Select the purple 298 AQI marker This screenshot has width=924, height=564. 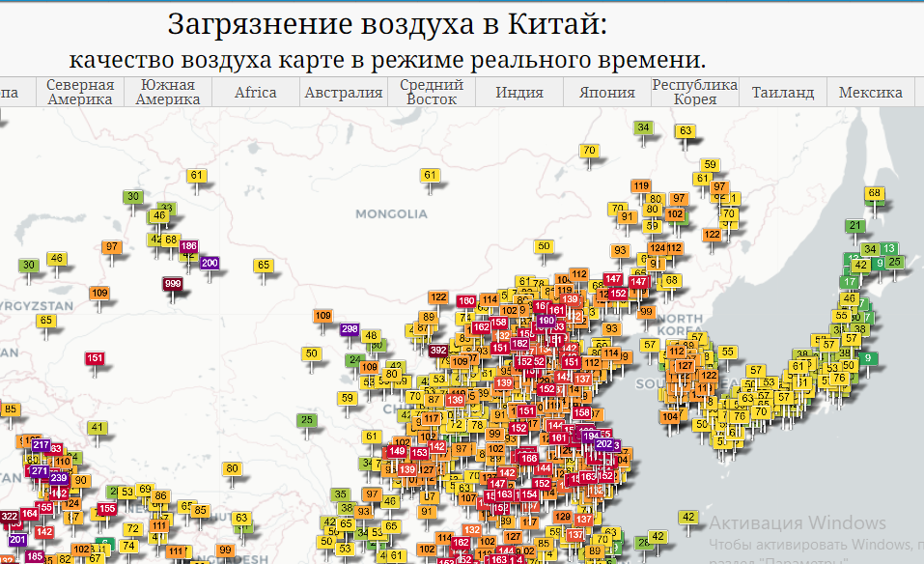[350, 329]
